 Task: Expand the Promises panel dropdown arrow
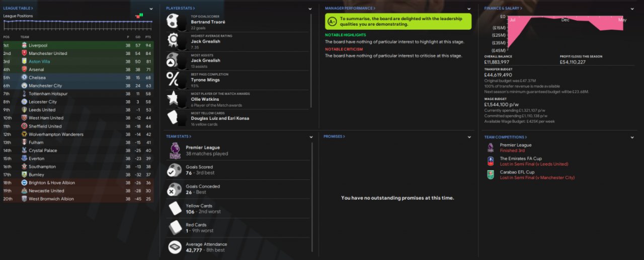pos(469,137)
